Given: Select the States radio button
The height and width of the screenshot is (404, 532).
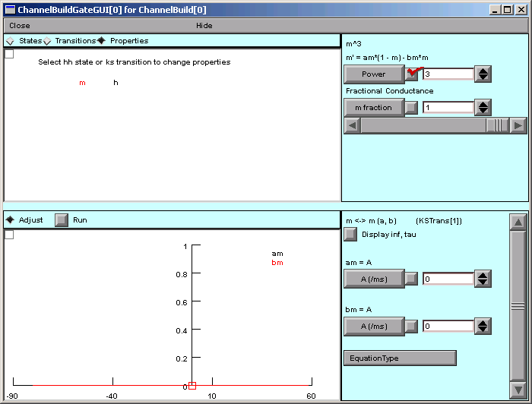Looking at the screenshot, I should point(10,41).
